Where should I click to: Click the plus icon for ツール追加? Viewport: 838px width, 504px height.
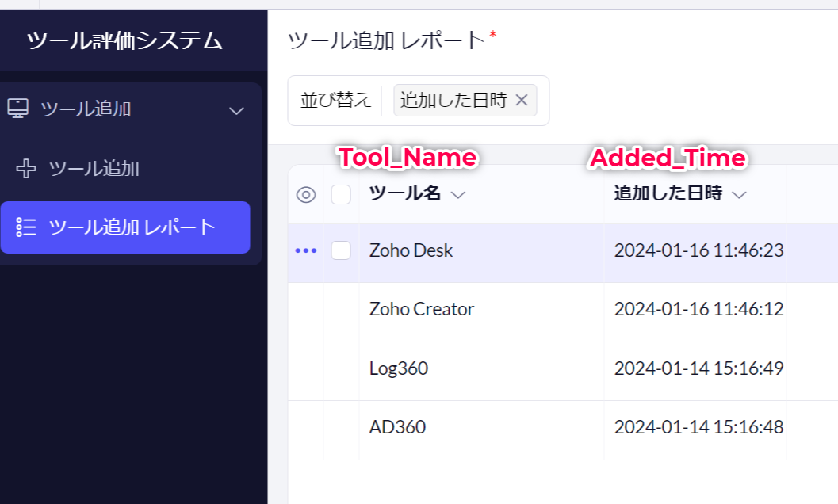point(26,168)
